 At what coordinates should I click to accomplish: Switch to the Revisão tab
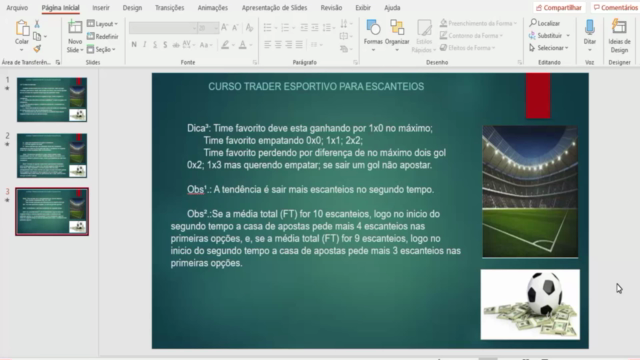pos(331,8)
